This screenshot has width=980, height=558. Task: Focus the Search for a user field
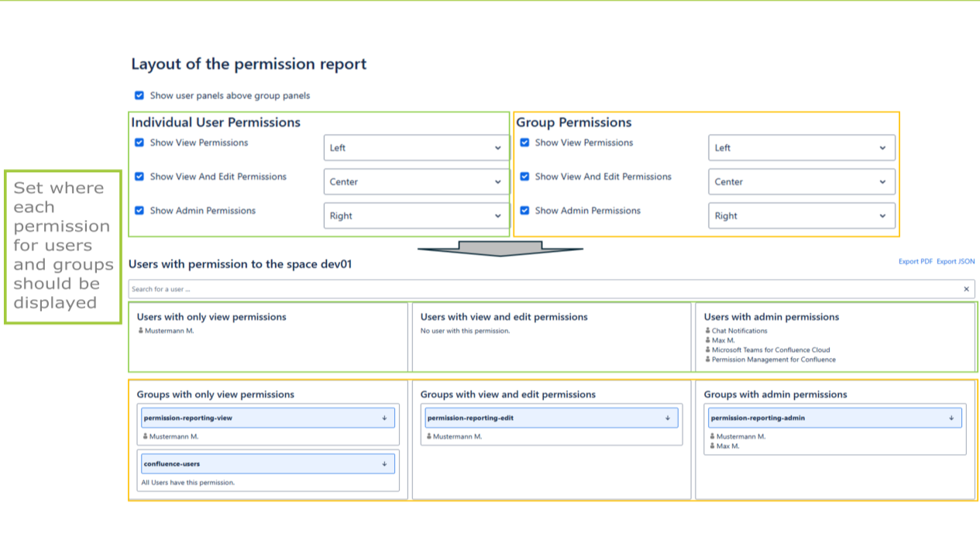coord(545,289)
